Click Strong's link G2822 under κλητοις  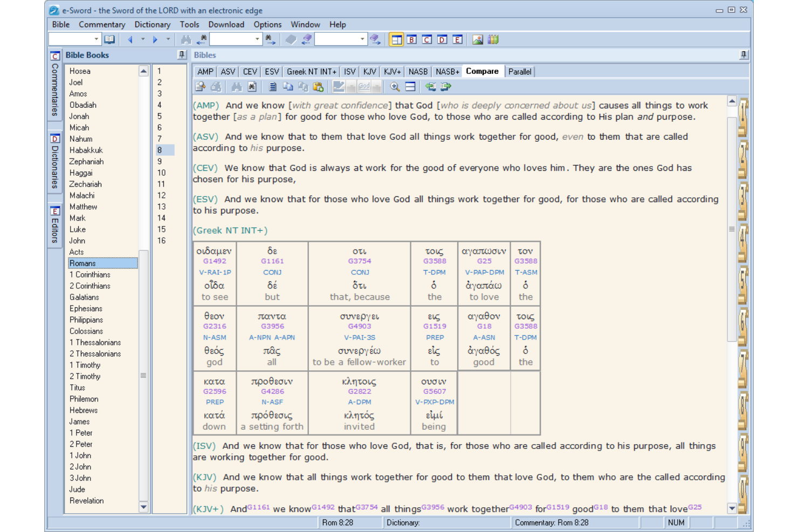pyautogui.click(x=360, y=391)
